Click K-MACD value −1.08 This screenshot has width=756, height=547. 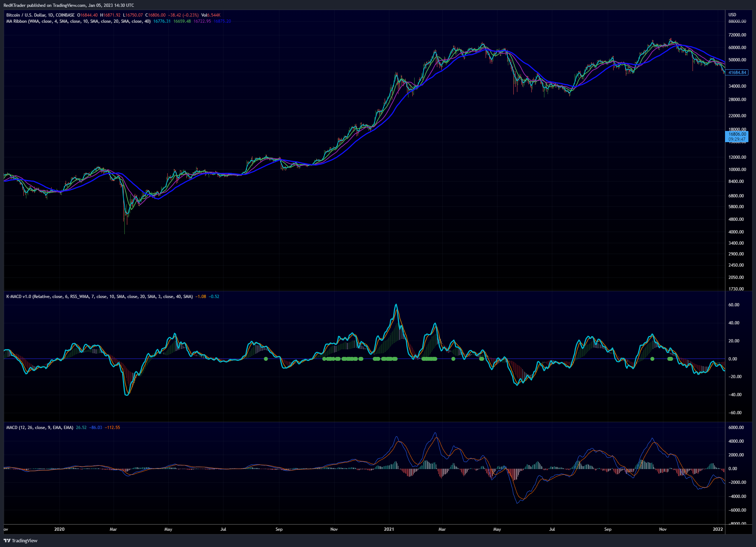201,297
